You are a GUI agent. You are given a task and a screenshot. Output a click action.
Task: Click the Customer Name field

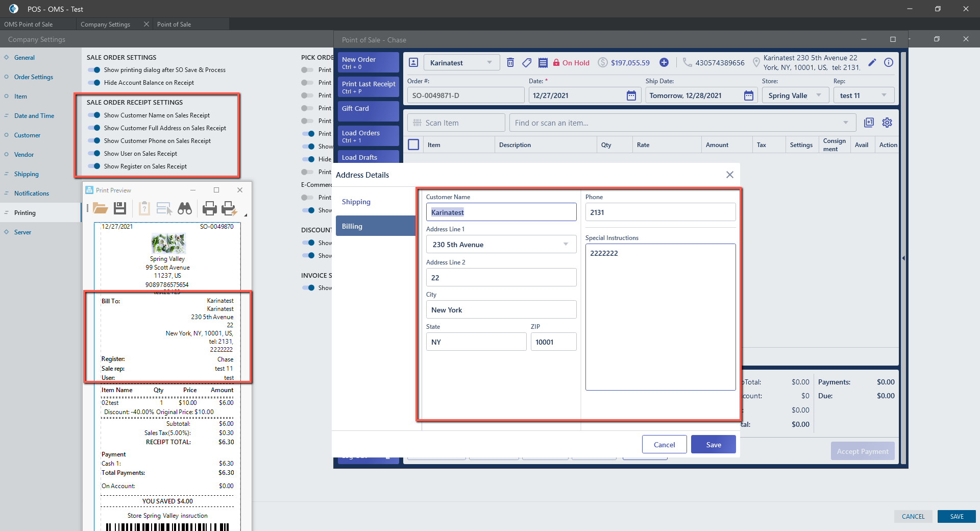click(501, 212)
